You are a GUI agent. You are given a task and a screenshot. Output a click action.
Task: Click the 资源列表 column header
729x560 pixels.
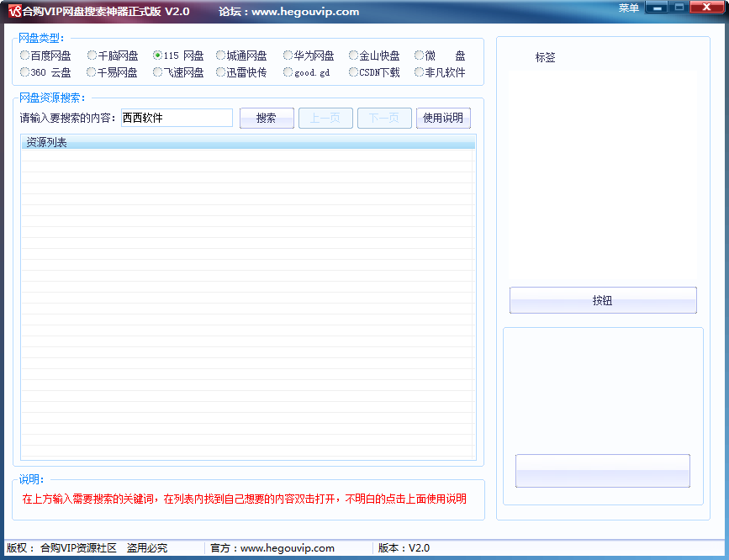tap(248, 142)
